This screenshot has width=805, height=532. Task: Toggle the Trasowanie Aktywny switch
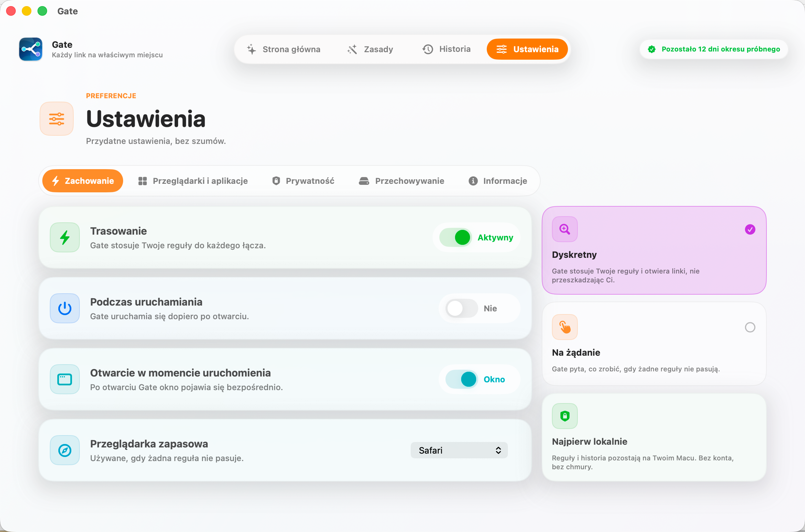click(x=456, y=237)
